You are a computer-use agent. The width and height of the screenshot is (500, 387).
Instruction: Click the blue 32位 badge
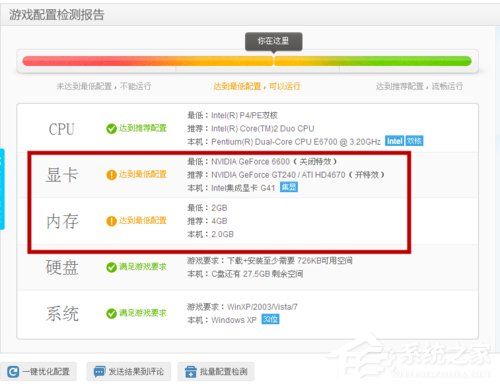coord(270,319)
